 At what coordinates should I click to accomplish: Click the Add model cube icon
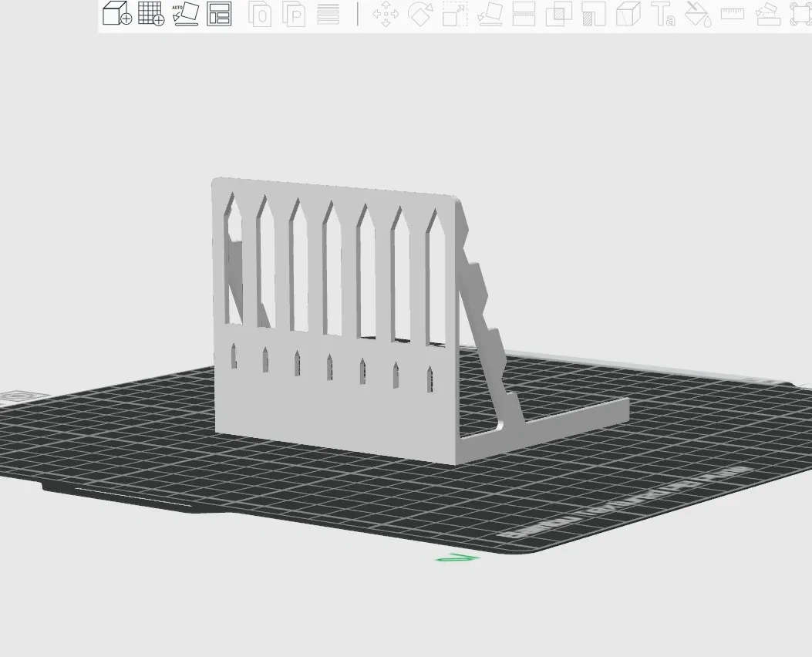tap(117, 13)
